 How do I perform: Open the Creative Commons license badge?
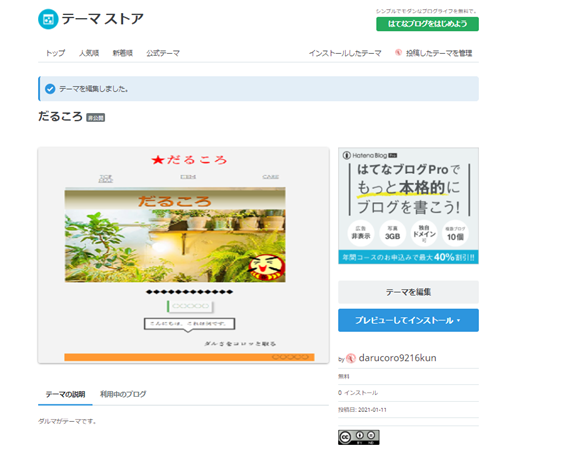(x=359, y=437)
